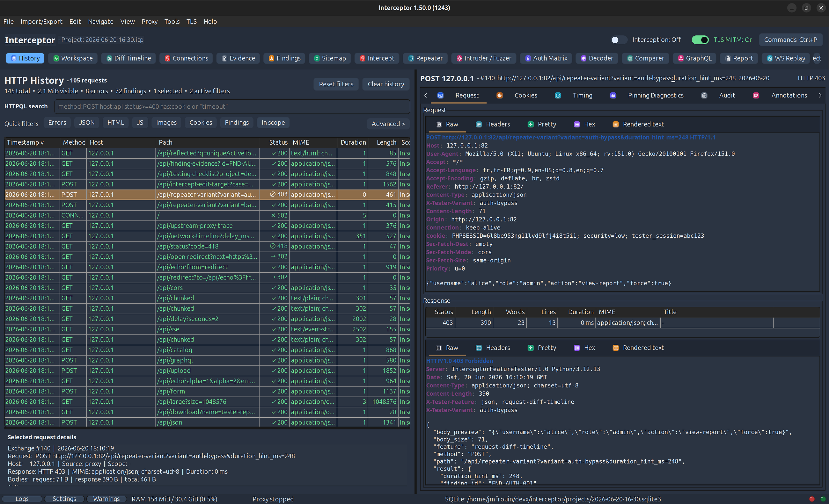Open the File menu
Viewport: 829px width, 504px height.
8,22
